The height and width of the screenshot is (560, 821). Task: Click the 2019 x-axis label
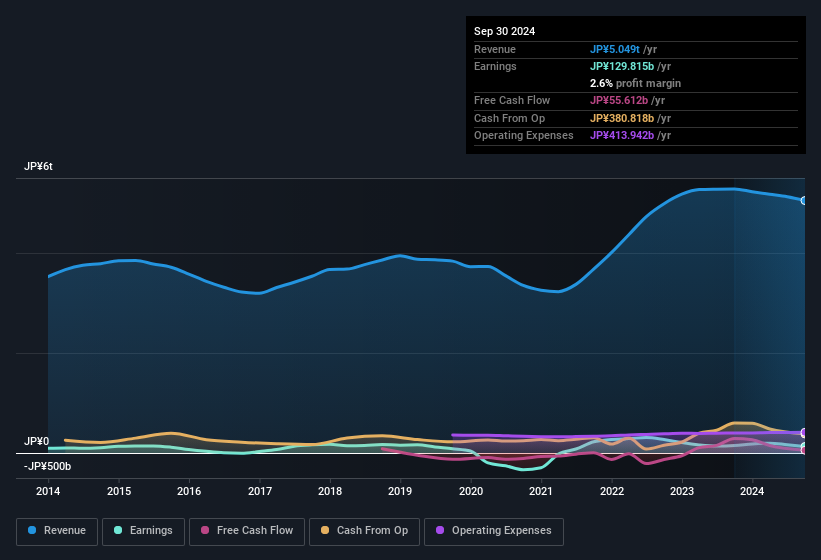pyautogui.click(x=400, y=491)
